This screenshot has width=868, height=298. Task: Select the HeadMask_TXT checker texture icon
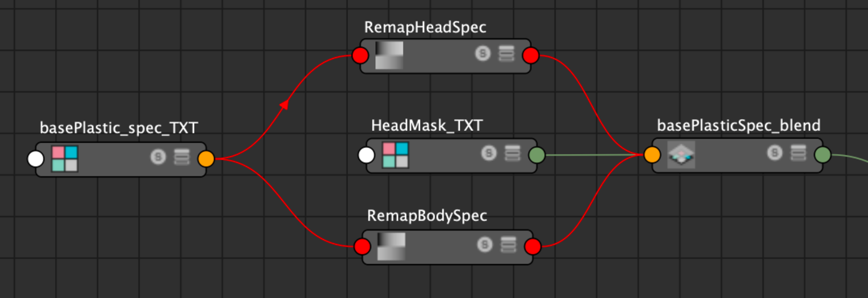point(396,155)
